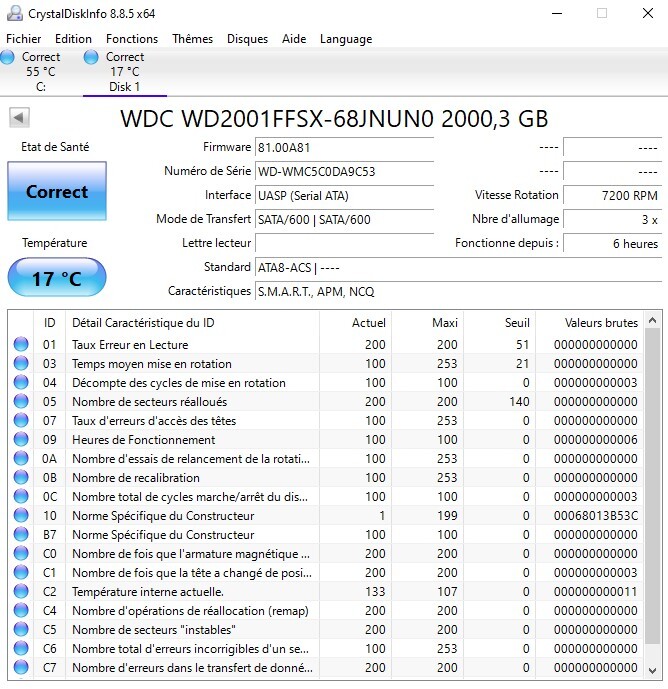The height and width of the screenshot is (689, 668).
Task: Click status orb of Heures de Fonctionnement row
Action: 21,440
